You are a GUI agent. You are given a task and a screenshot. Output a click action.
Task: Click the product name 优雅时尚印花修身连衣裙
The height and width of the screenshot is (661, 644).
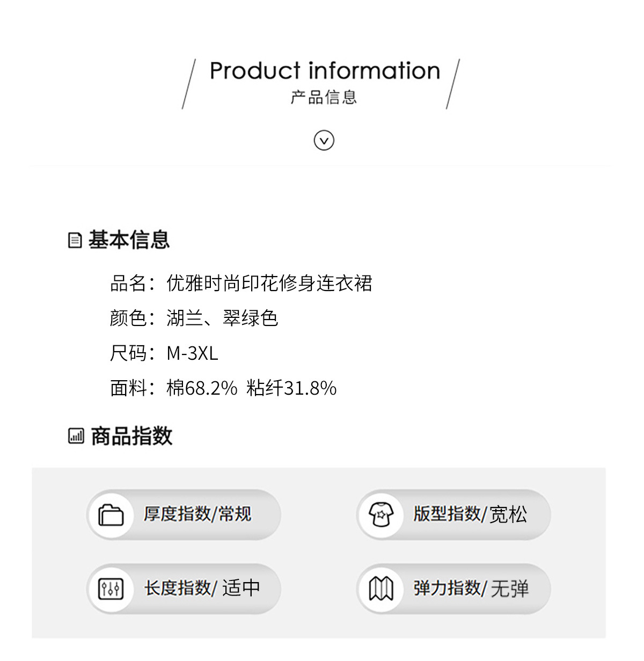point(269,283)
